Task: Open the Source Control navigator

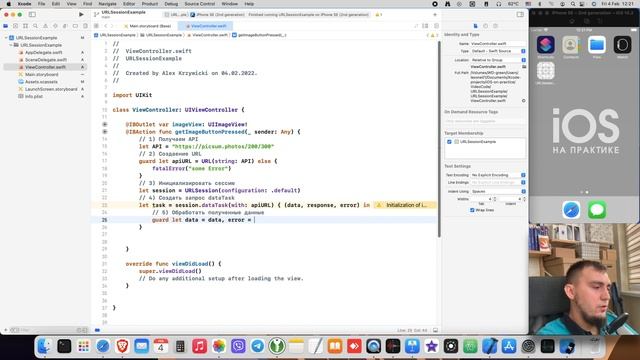Action: [16, 26]
